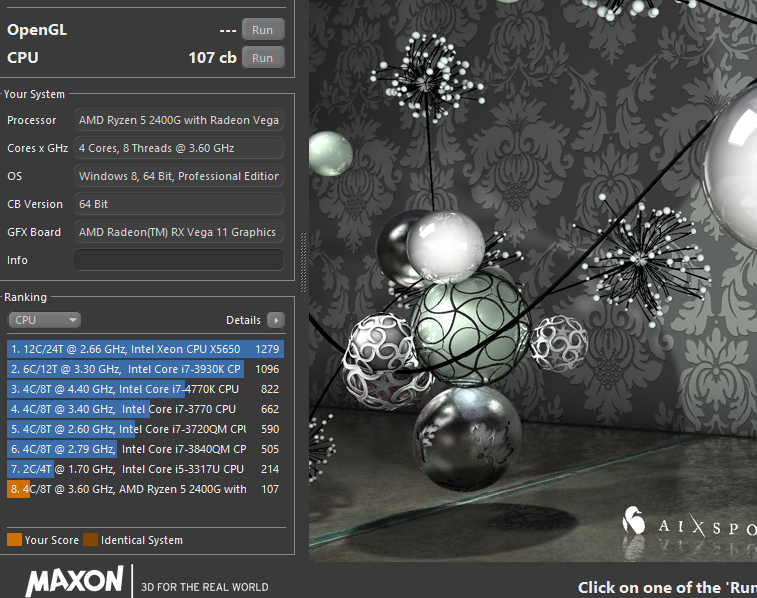757x598 pixels.
Task: Open the CPU ranking type dropdown
Action: point(44,320)
